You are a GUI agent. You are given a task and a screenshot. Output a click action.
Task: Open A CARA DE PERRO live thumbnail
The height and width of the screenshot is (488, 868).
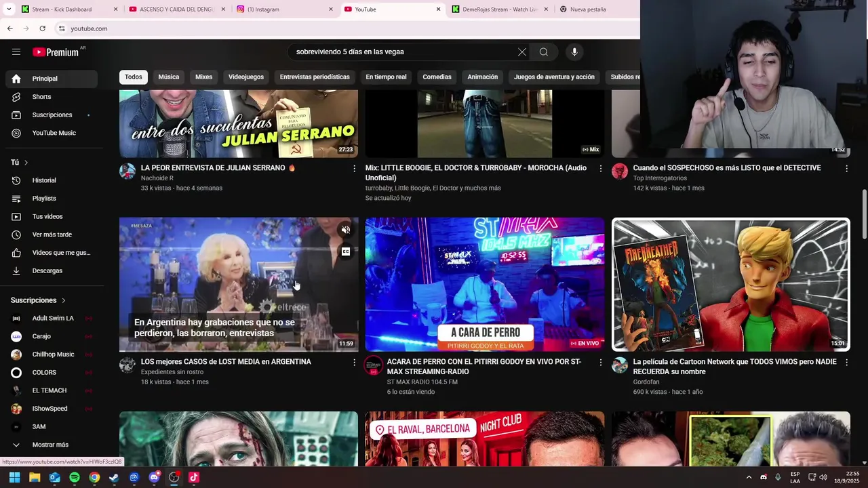pyautogui.click(x=485, y=285)
